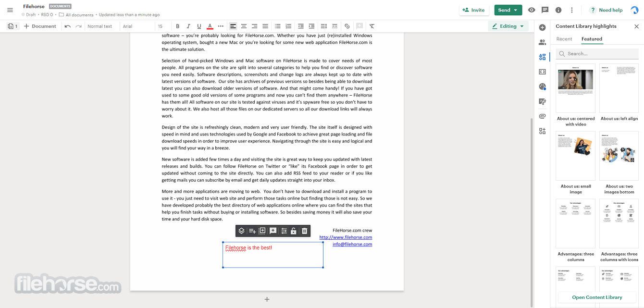Insert a numbered list
The width and height of the screenshot is (644, 308).
click(288, 26)
